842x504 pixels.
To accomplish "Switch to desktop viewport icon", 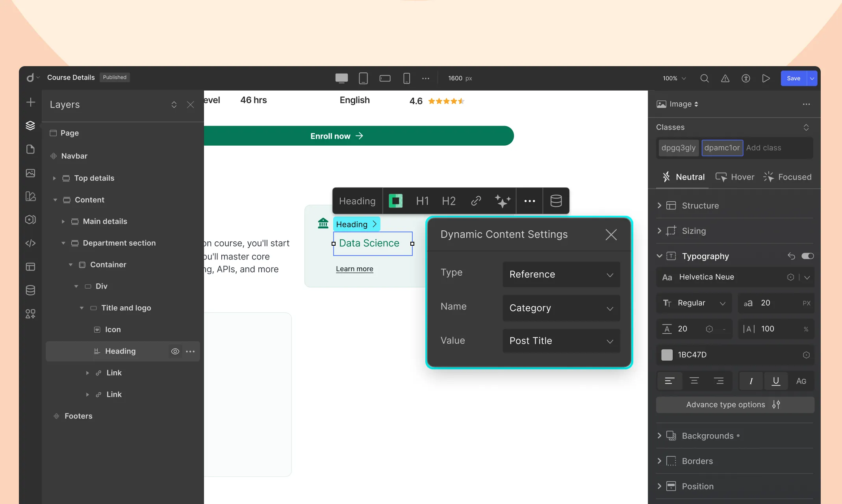I will (341, 78).
